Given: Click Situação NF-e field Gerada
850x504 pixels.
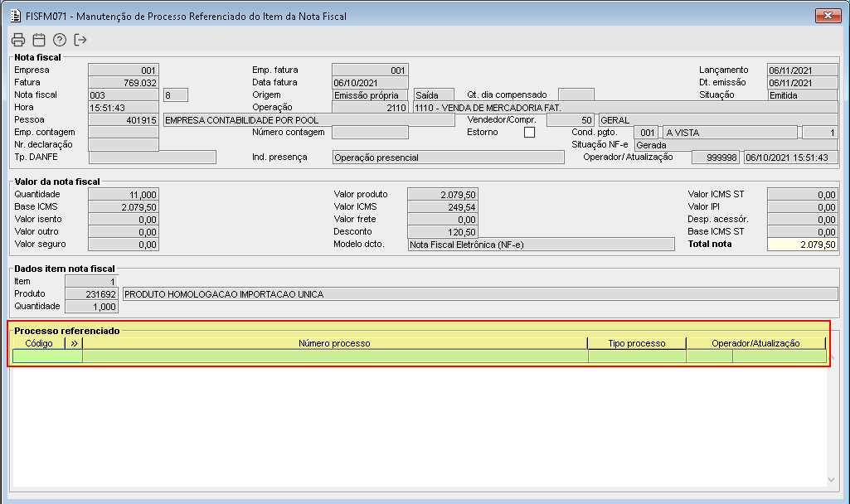Looking at the screenshot, I should click(x=736, y=145).
